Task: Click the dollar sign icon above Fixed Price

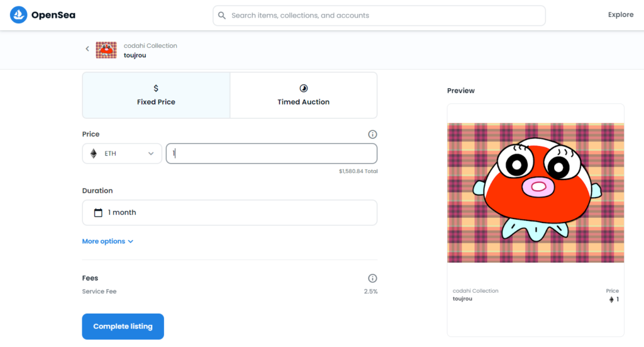Action: pyautogui.click(x=156, y=88)
